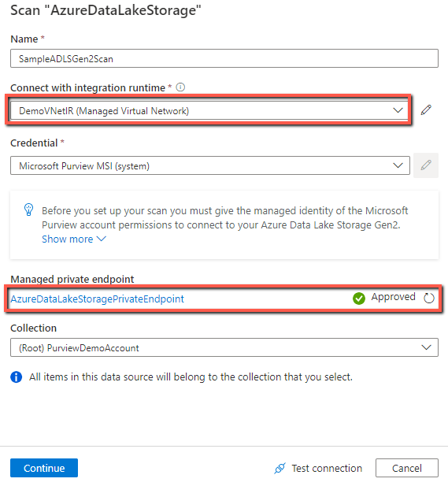Click the integration runtime info icon
448x486 pixels.
tap(180, 87)
